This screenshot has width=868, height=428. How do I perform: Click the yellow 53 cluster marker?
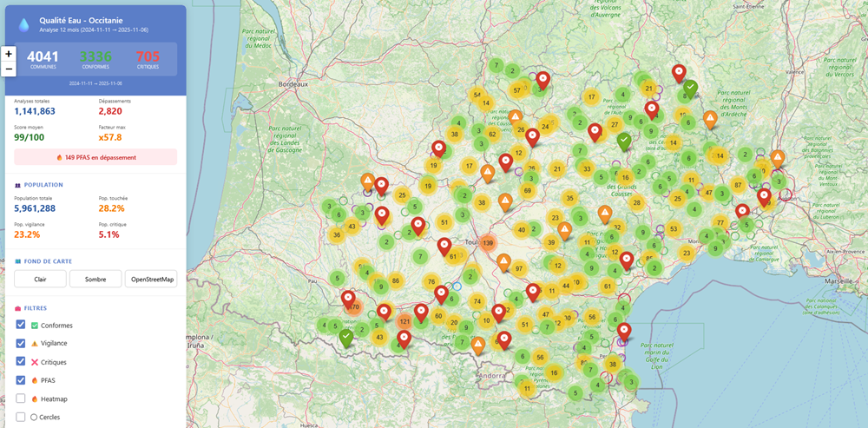pos(674,229)
